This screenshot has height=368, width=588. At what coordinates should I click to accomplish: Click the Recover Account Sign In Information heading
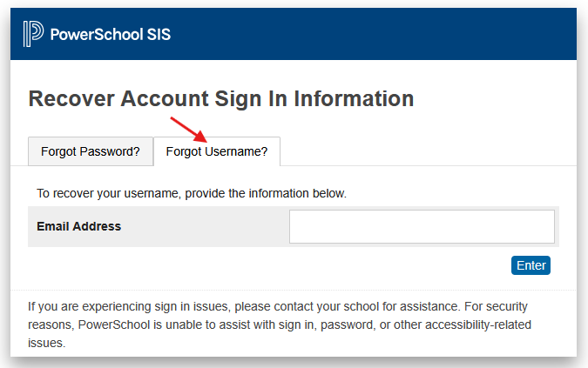[221, 99]
